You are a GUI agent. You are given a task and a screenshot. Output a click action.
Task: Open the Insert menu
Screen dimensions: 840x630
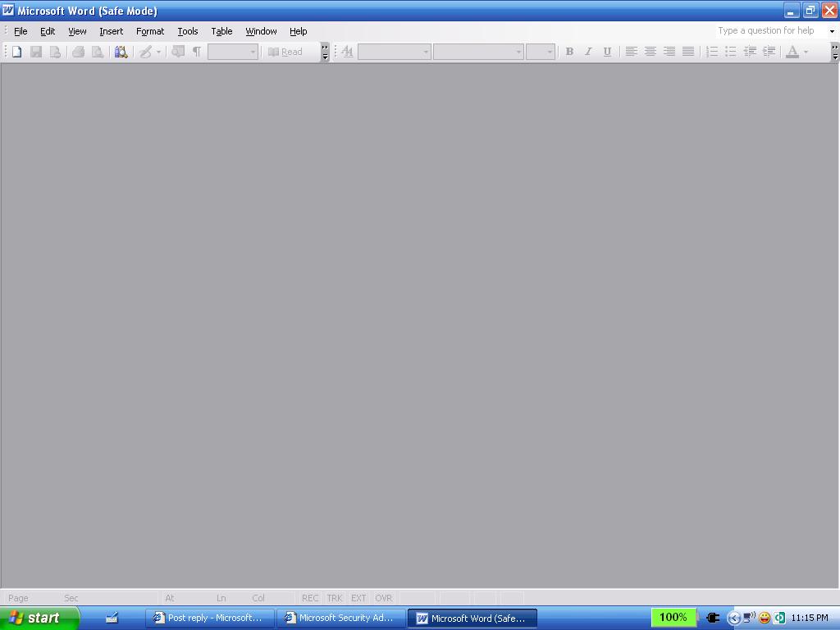pyautogui.click(x=111, y=31)
